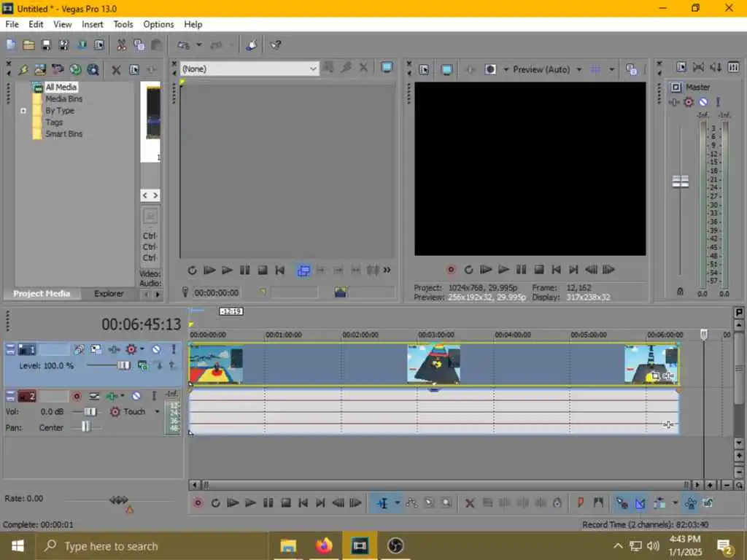
Task: Click the timeline horizontal scrollbar
Action: 446,485
